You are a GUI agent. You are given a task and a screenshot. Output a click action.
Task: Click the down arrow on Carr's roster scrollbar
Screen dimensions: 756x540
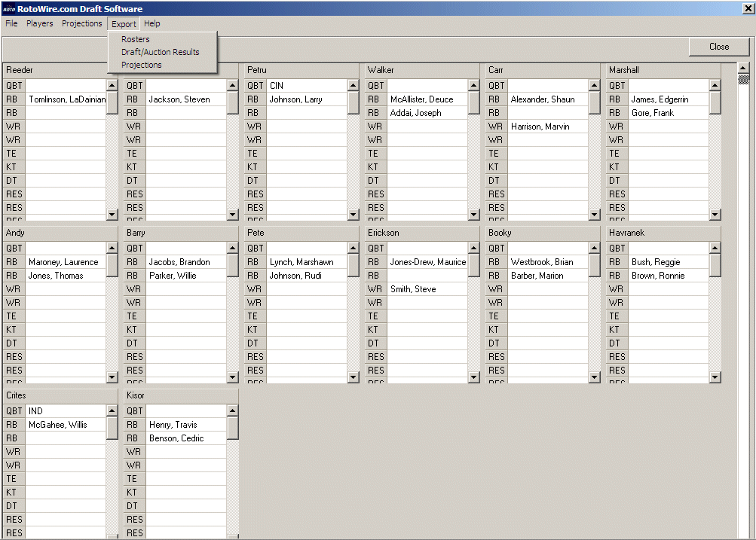[x=594, y=215]
